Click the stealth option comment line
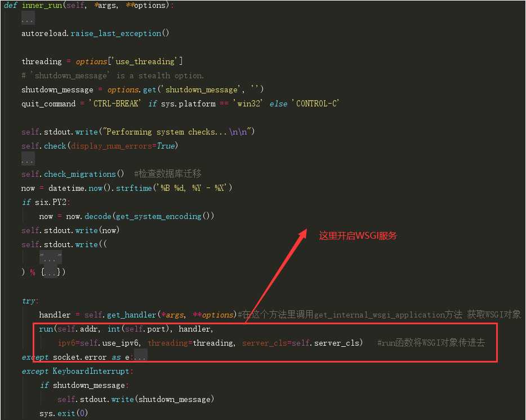This screenshot has width=526, height=420. (113, 75)
